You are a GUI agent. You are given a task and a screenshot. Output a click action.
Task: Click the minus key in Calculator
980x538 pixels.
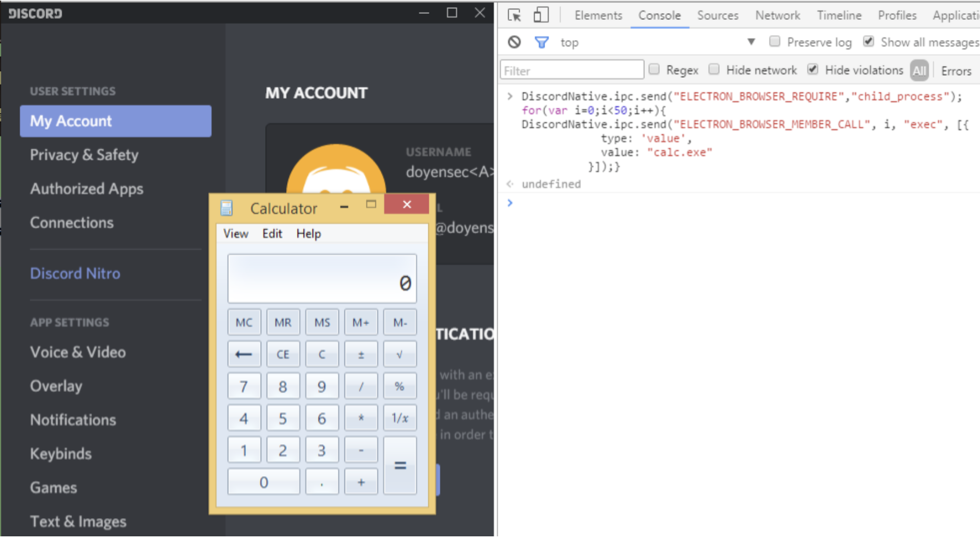click(x=361, y=450)
